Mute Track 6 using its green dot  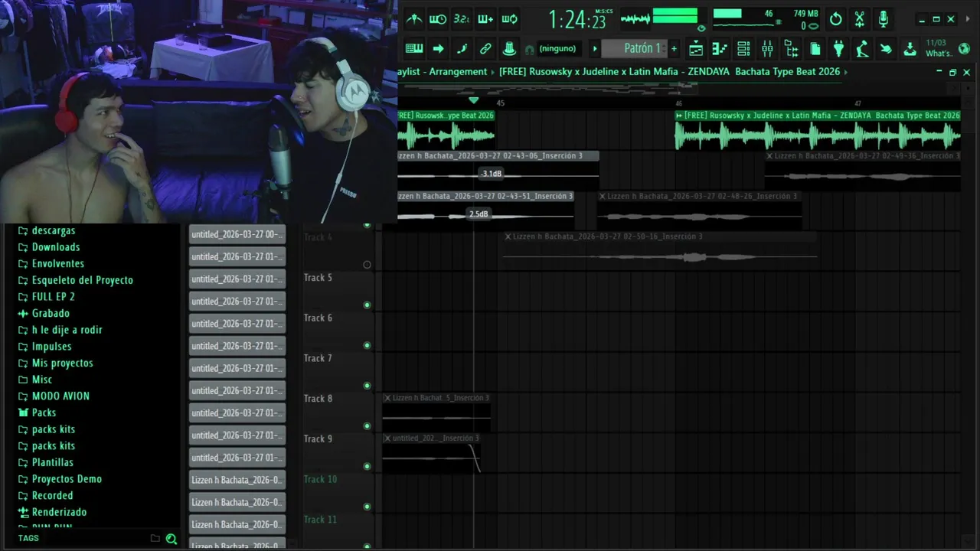(x=367, y=345)
